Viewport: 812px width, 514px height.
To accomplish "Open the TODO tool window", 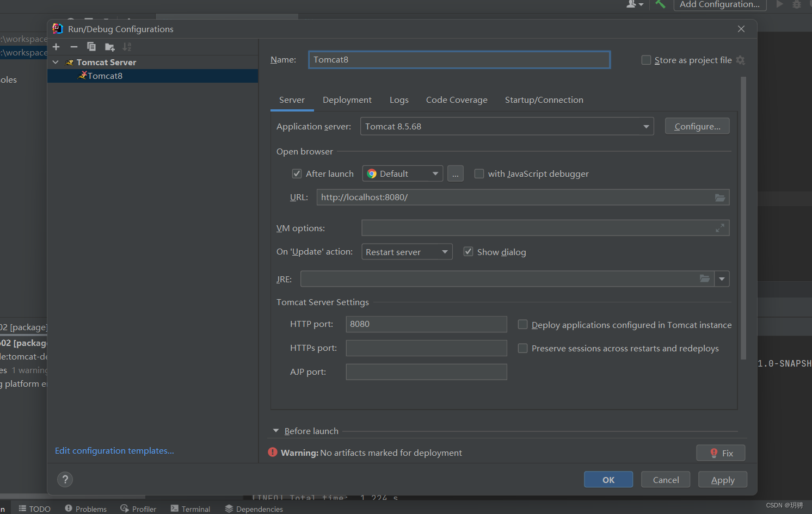I will 35,509.
